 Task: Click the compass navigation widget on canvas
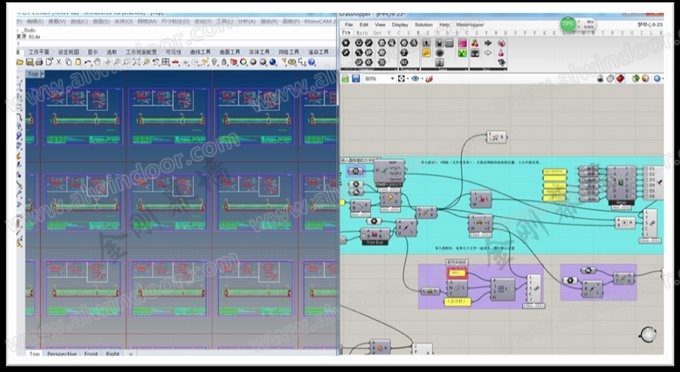[648, 334]
